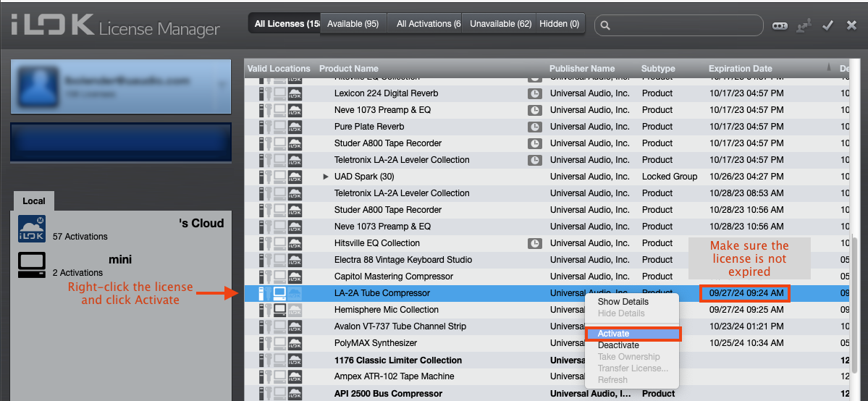Click the X icon in top toolbar

pos(851,25)
